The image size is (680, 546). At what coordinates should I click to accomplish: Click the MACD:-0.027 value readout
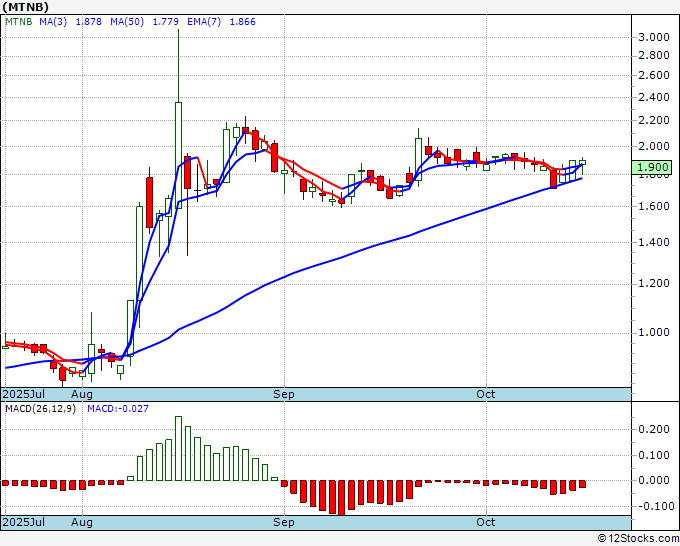(118, 409)
